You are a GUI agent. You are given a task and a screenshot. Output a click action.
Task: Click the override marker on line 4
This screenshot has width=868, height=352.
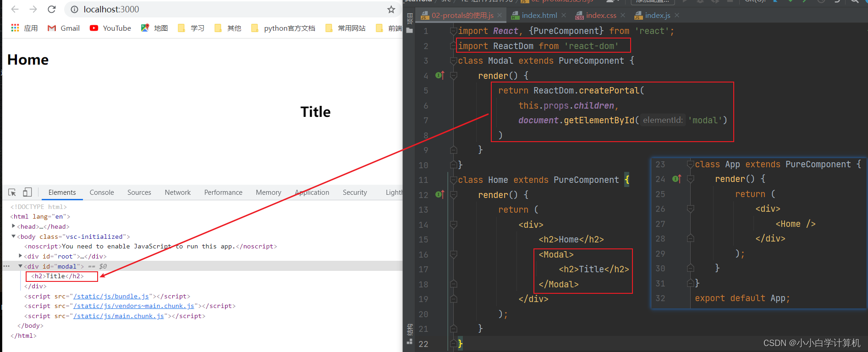point(440,75)
